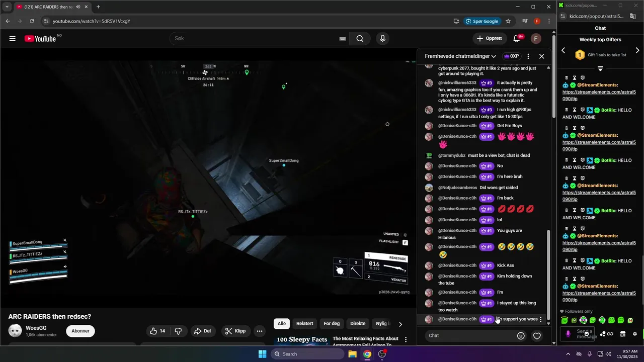View site information icon in address bar
644x362 pixels.
[x=46, y=21]
